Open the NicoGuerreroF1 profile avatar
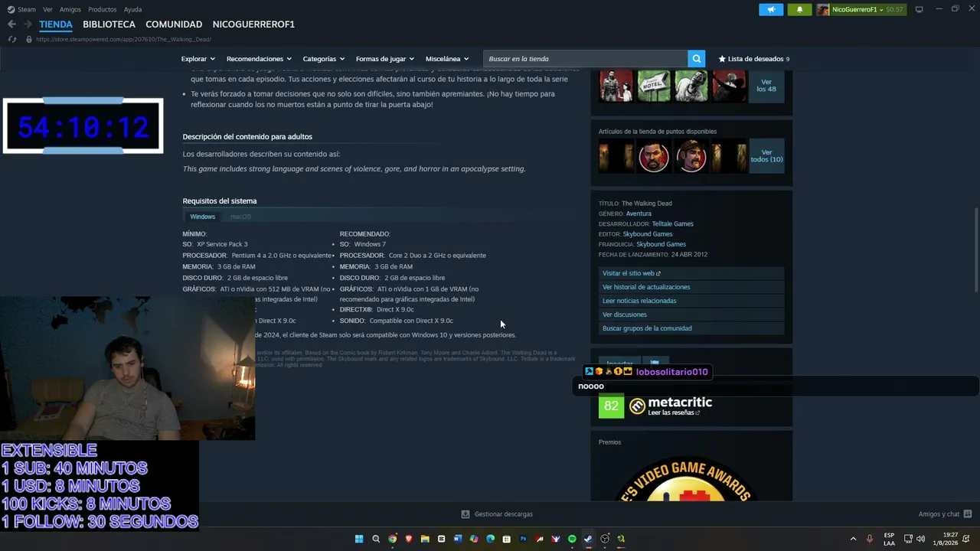This screenshot has height=551, width=980. coord(823,9)
